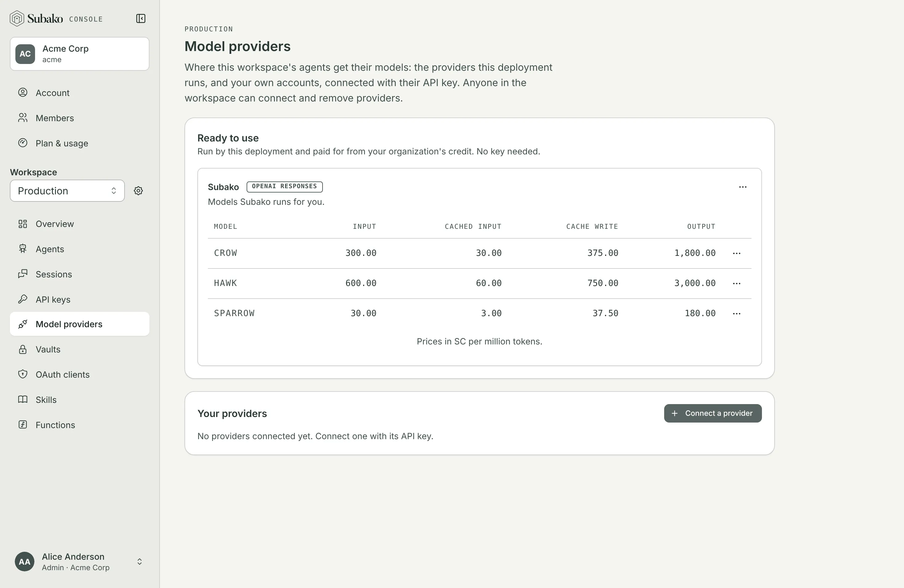Click the CROW input price 300.00
Screen dimensions: 904x588
361,253
